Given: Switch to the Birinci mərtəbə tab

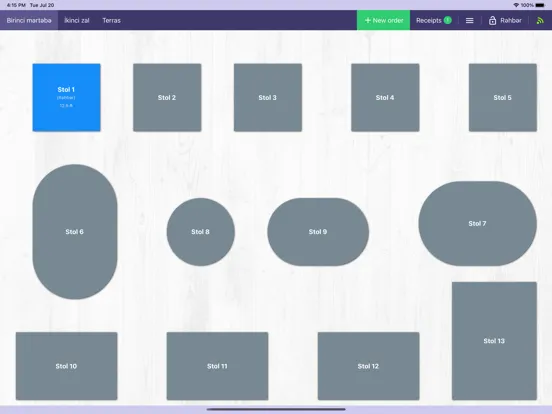Looking at the screenshot, I should [x=29, y=20].
